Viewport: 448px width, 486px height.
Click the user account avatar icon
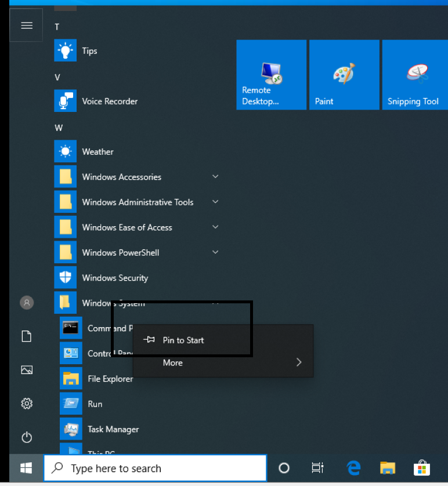(x=27, y=303)
